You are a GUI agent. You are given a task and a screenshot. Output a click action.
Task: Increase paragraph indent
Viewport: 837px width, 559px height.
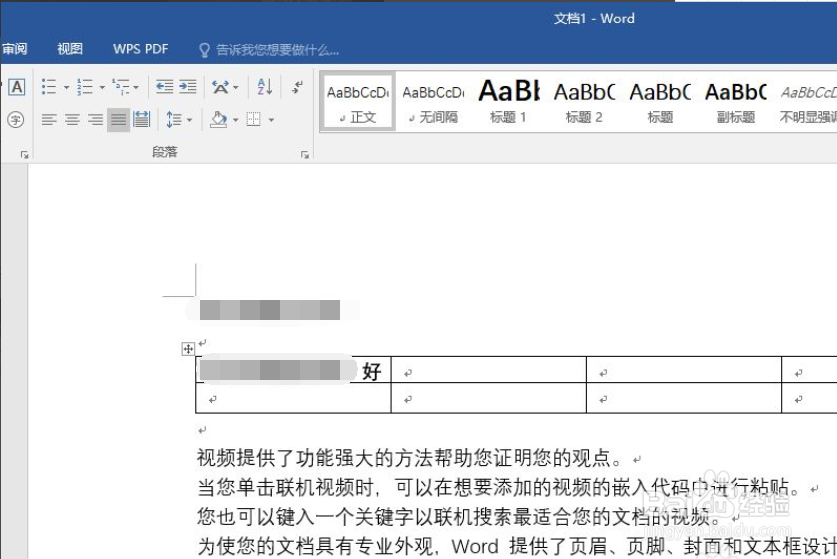187,86
